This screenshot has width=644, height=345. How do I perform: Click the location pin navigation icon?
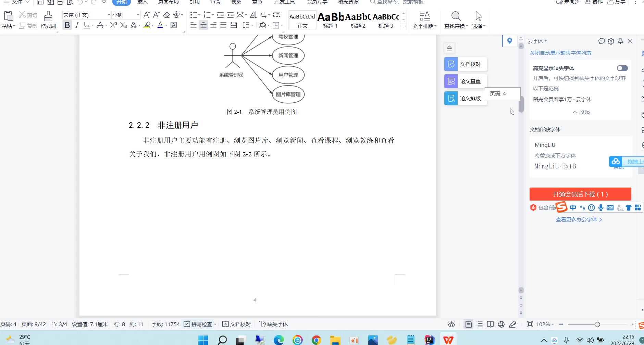coord(510,41)
